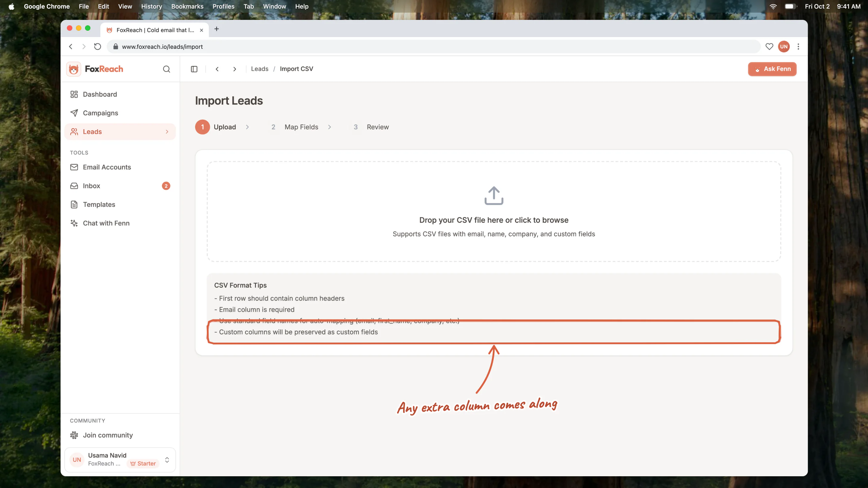The image size is (868, 488).
Task: Open Campaigns in the sidebar
Action: [x=120, y=113]
